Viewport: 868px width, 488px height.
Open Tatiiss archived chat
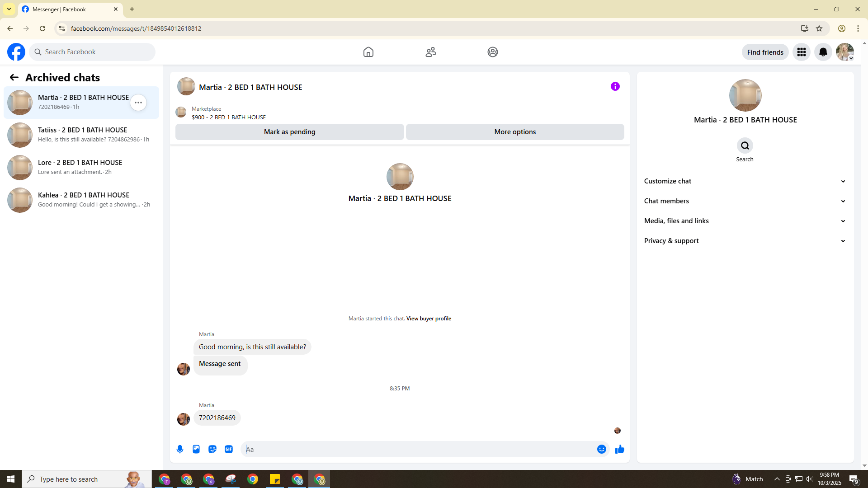[81, 135]
